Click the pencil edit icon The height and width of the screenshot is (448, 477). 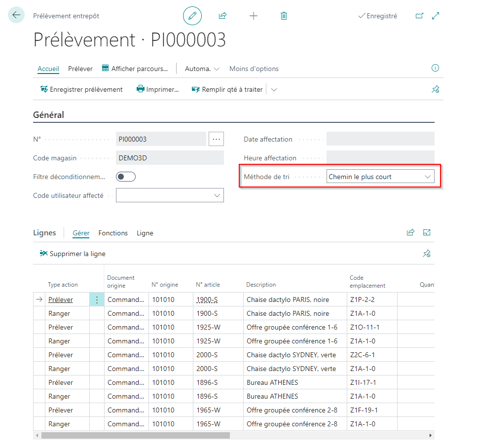pyautogui.click(x=192, y=16)
